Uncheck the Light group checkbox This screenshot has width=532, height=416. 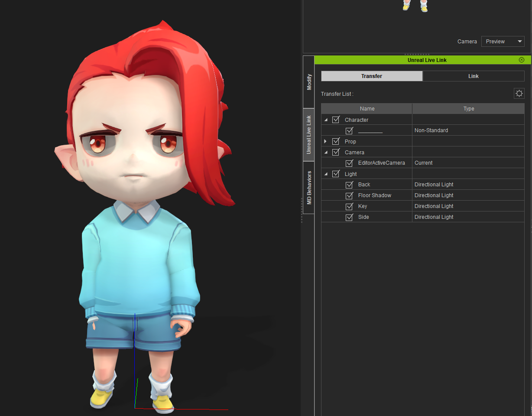tap(336, 174)
